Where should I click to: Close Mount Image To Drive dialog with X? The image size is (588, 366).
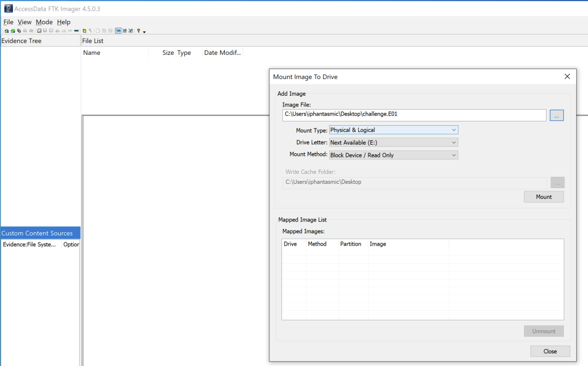point(567,76)
